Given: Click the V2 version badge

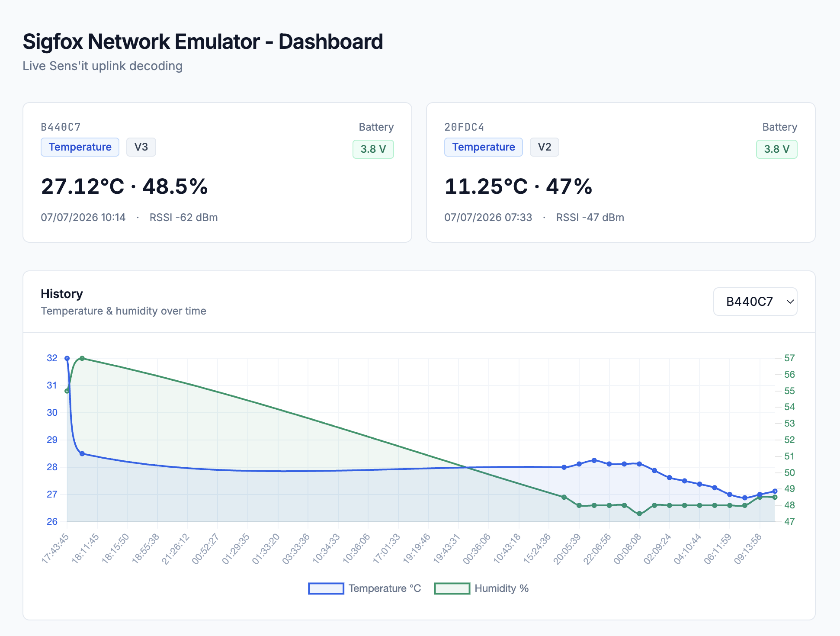Looking at the screenshot, I should click(x=545, y=147).
